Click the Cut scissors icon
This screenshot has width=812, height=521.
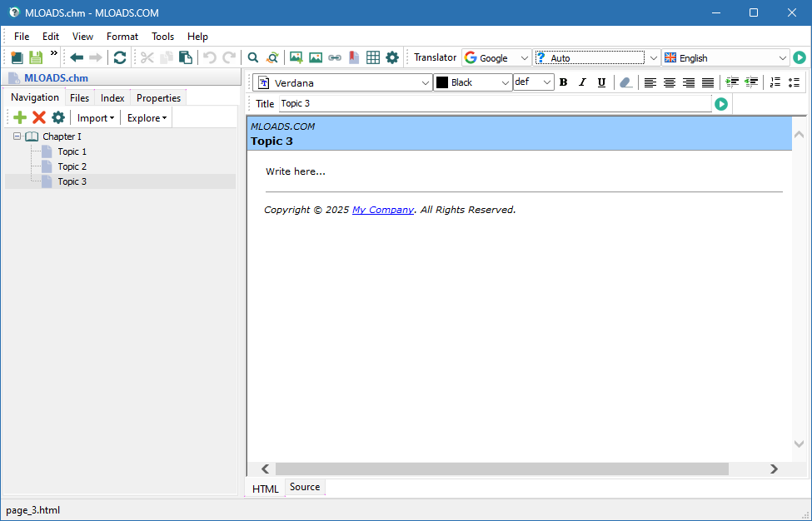click(x=147, y=57)
